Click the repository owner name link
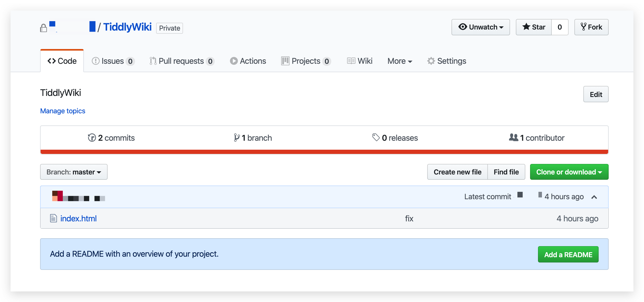 click(72, 27)
